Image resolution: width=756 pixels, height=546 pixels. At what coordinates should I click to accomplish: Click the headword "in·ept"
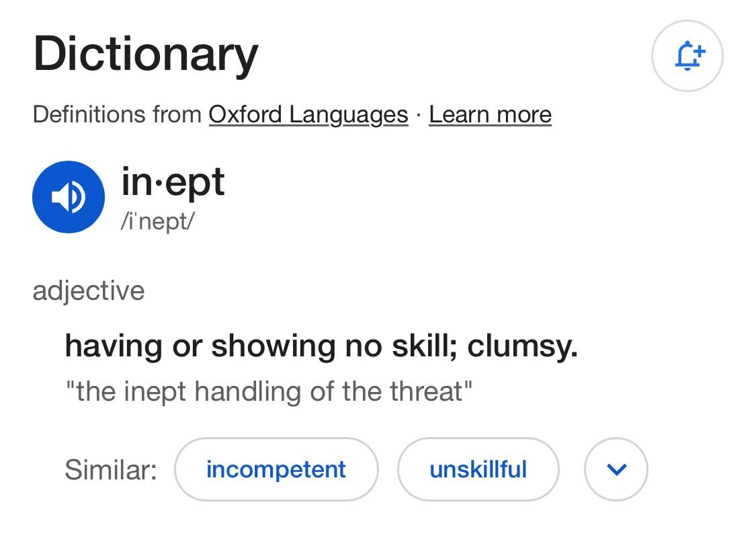pos(173,182)
